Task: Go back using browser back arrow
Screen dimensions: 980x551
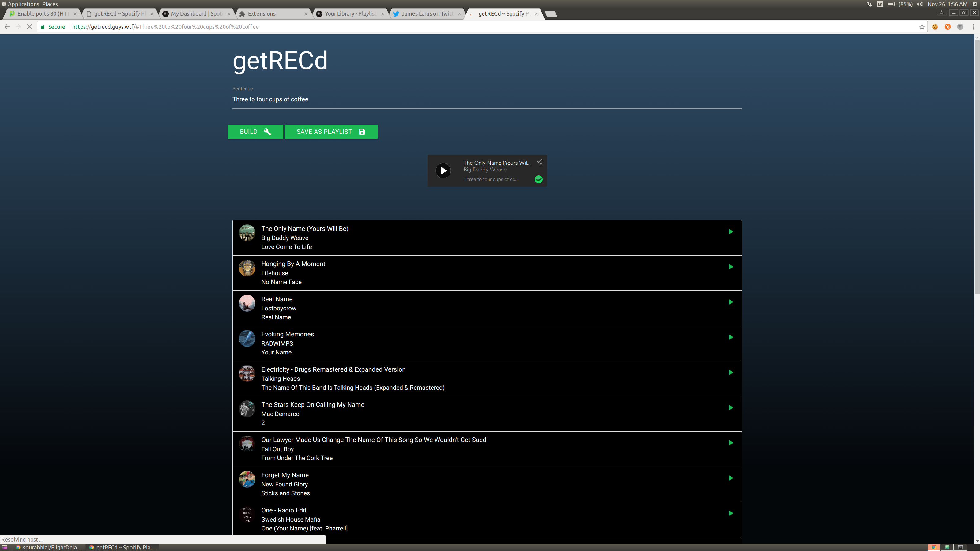Action: point(7,27)
